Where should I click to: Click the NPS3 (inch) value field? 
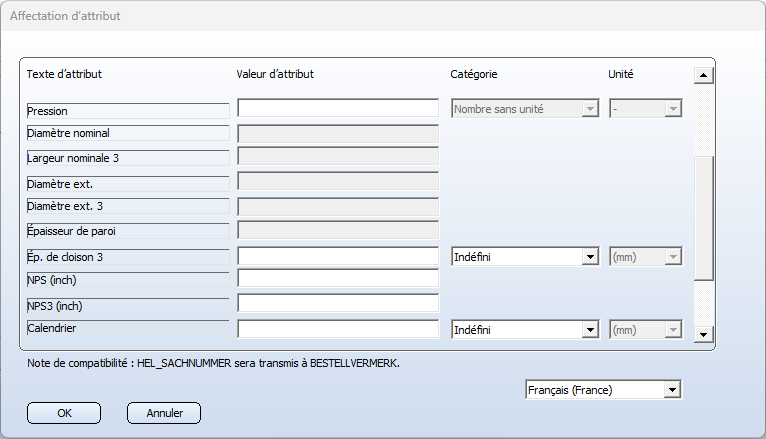(x=338, y=303)
